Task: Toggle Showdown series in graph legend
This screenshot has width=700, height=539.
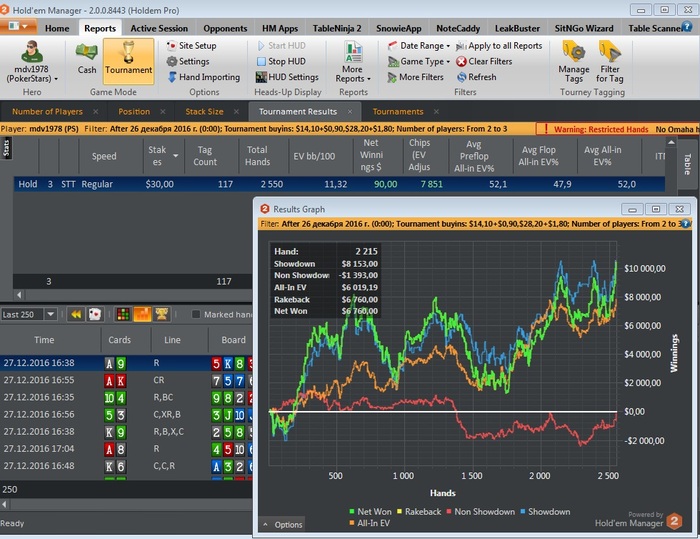Action: click(x=545, y=512)
